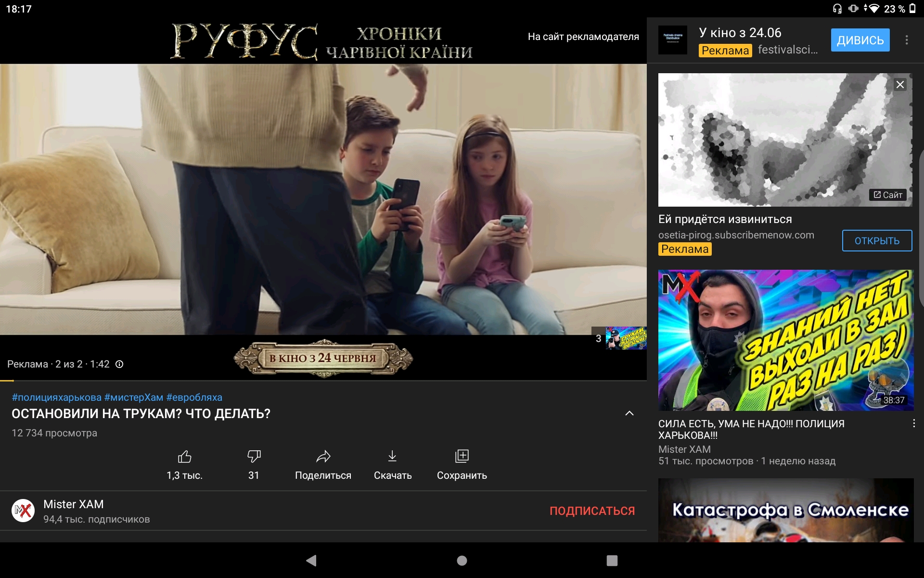Open ad info circle icon next to 1:42
This screenshot has width=924, height=578.
(x=119, y=364)
